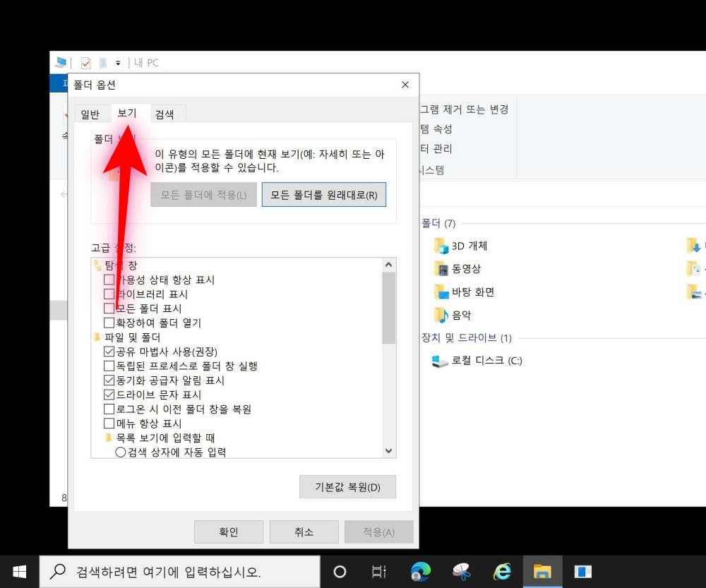Click the File Explorer taskbar icon

click(542, 571)
